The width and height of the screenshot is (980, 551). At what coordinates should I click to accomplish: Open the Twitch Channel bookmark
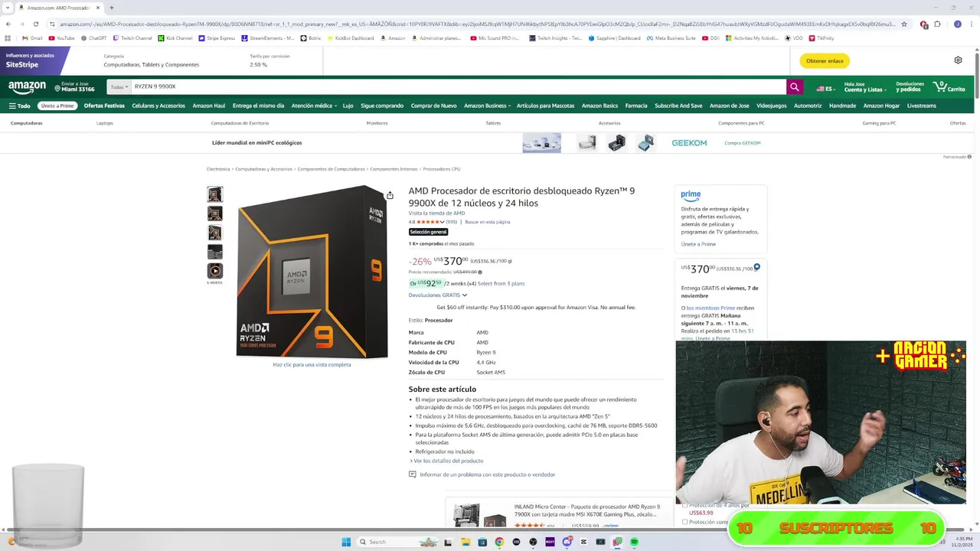click(132, 37)
